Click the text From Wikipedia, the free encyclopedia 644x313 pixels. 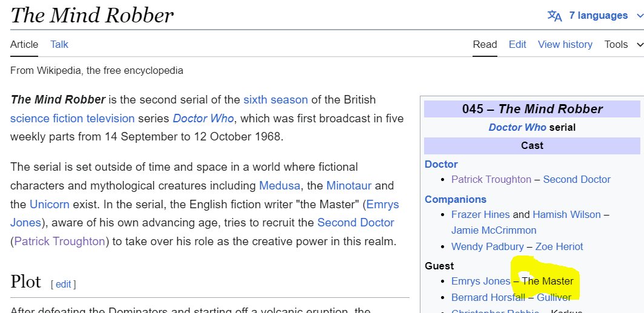[x=96, y=71]
